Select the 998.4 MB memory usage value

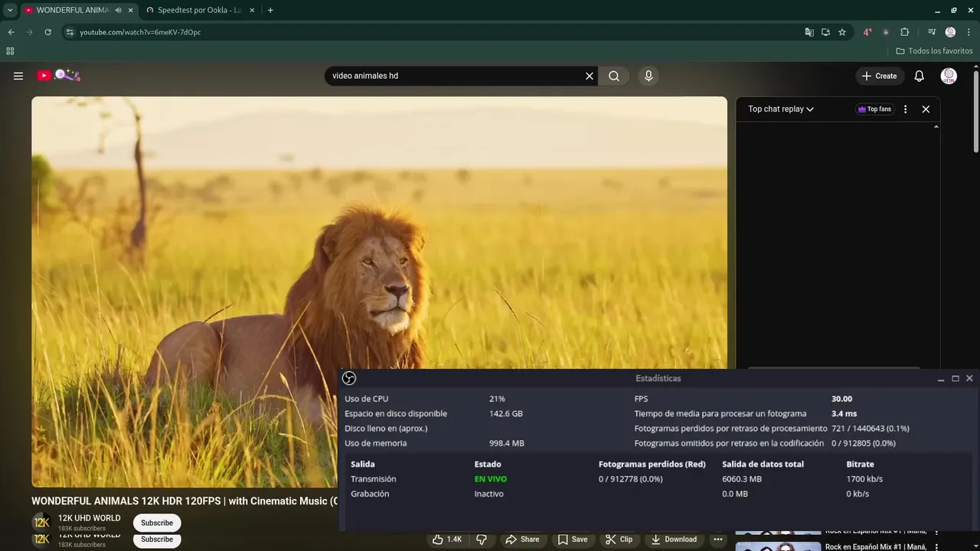click(507, 443)
